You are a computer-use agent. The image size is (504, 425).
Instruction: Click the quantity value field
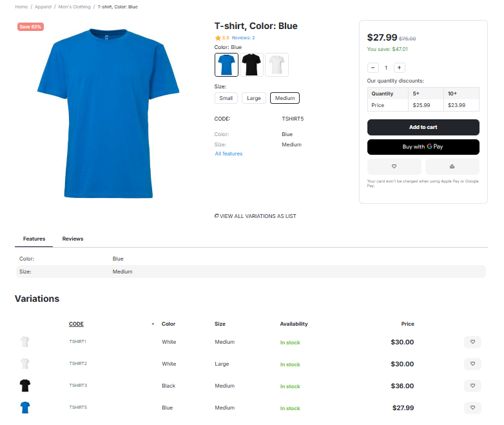[386, 68]
